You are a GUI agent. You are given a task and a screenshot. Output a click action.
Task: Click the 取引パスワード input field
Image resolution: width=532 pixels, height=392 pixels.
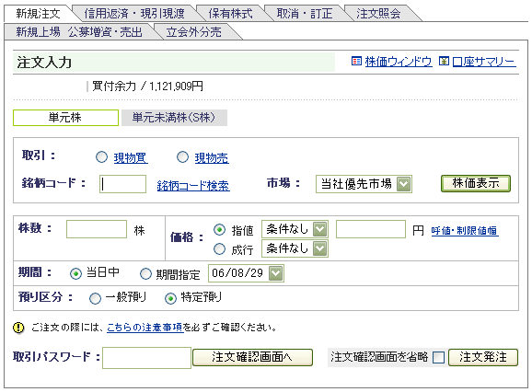click(146, 357)
